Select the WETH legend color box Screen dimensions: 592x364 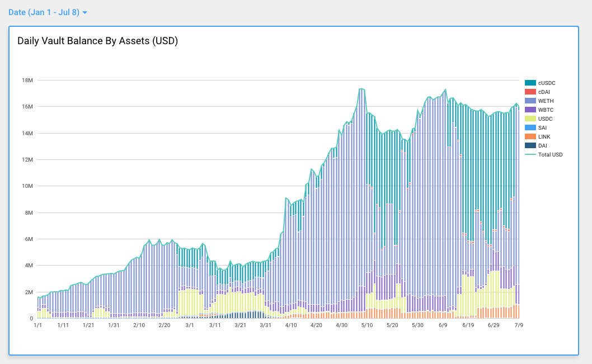point(530,101)
